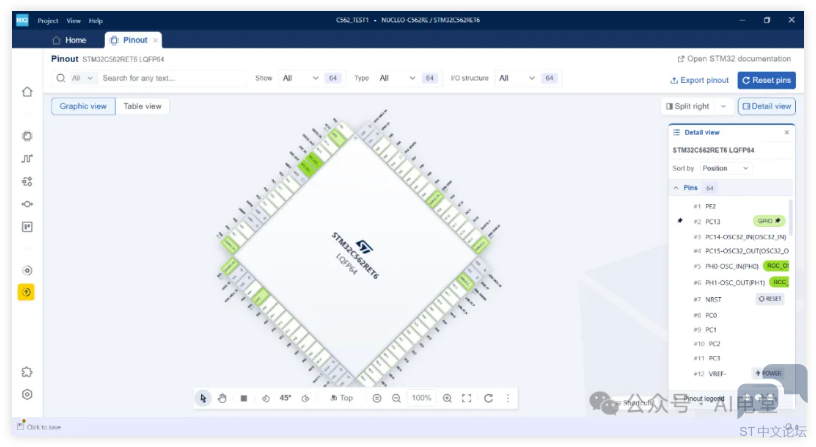The image size is (816, 447).
Task: Close the Pinout tab
Action: pyautogui.click(x=155, y=40)
